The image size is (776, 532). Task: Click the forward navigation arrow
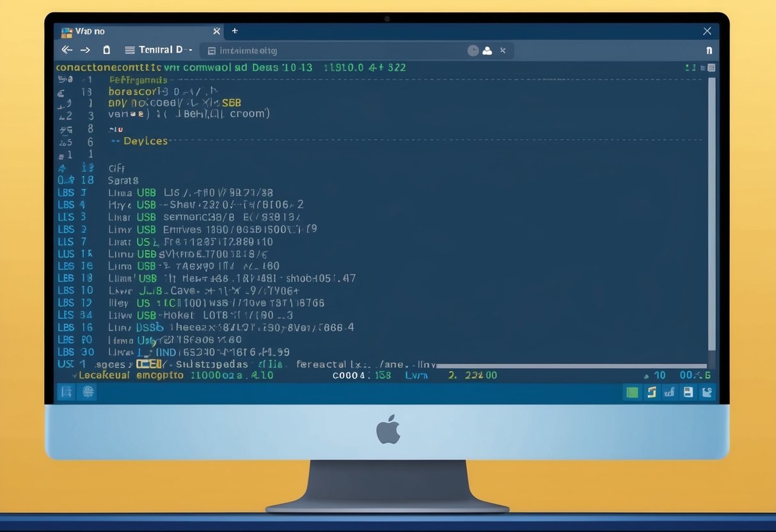pyautogui.click(x=85, y=50)
